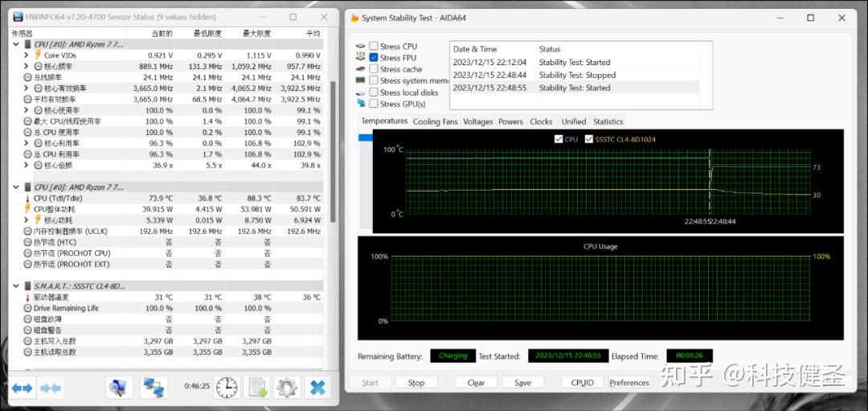Image resolution: width=868 pixels, height=411 pixels.
Task: Click the HWiNFO vertical scrollbar thumb
Action: point(333,152)
